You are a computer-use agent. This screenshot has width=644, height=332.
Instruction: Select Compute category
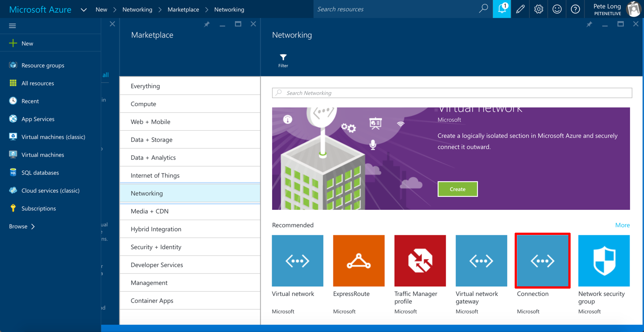tap(190, 104)
